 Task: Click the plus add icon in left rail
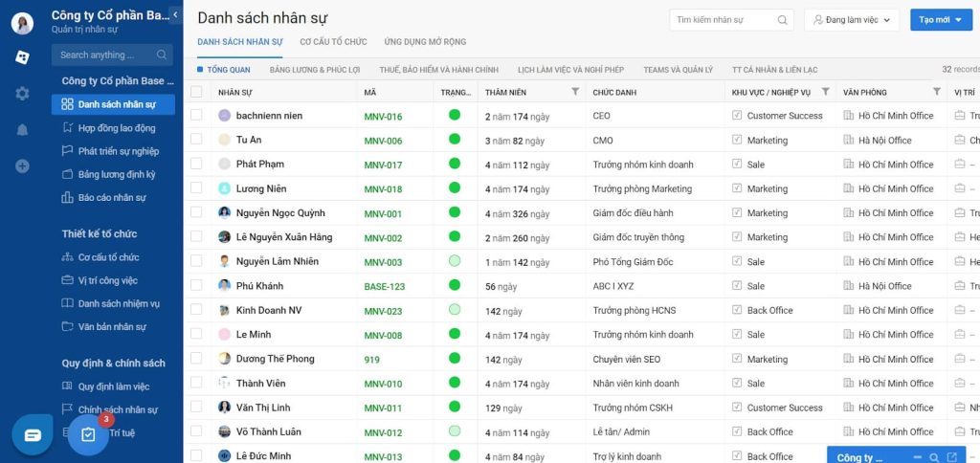point(23,166)
